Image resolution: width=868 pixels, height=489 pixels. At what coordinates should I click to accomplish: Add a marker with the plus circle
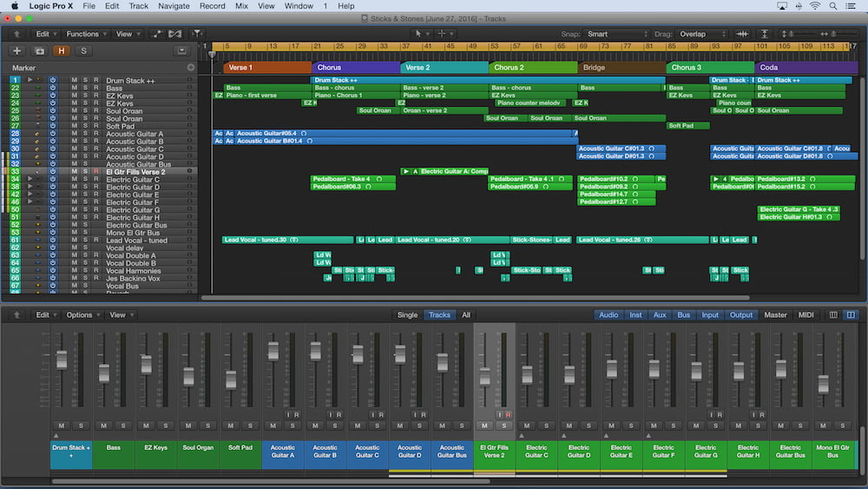(x=191, y=68)
